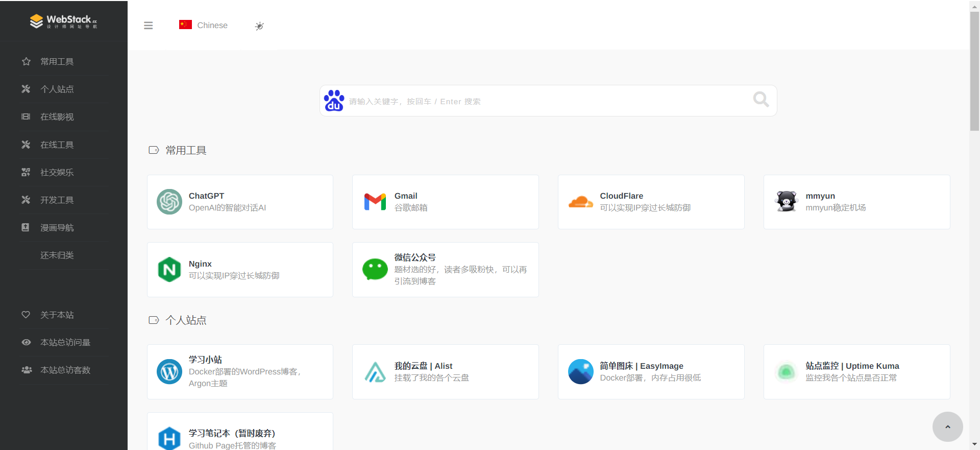Open the 微信公众号 WeChat icon

(375, 270)
